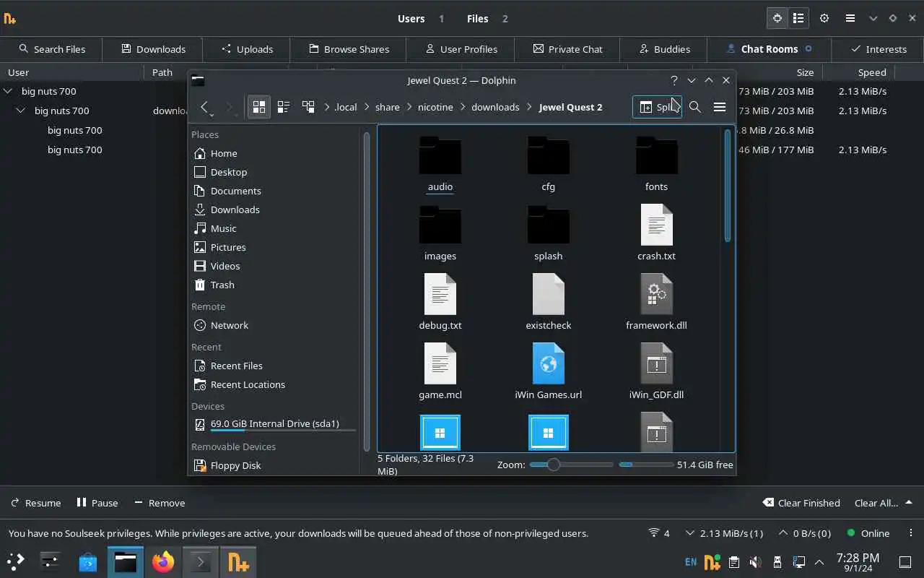The image size is (924, 578).
Task: Select crash.txt file
Action: (656, 234)
